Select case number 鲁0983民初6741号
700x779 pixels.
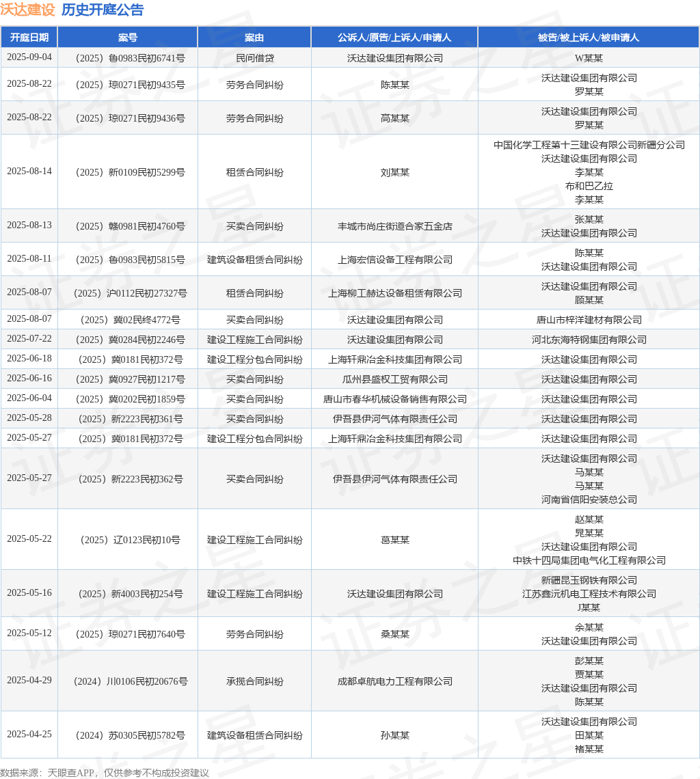point(131,58)
